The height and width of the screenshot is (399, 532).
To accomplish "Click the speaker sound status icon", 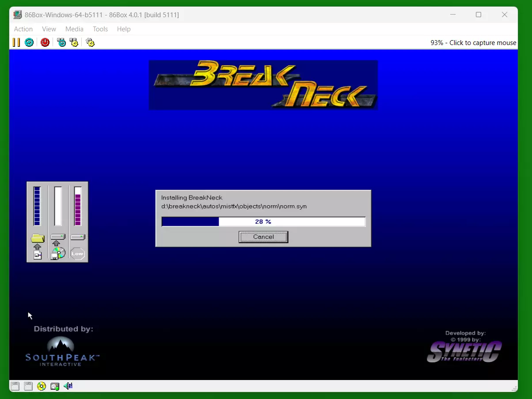I will point(68,386).
